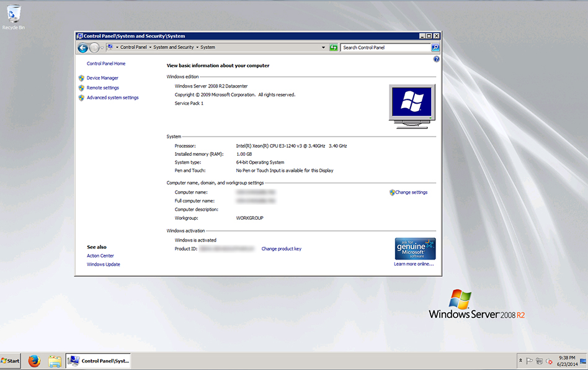Open Control Panel Home
This screenshot has width=588, height=370.
(106, 63)
